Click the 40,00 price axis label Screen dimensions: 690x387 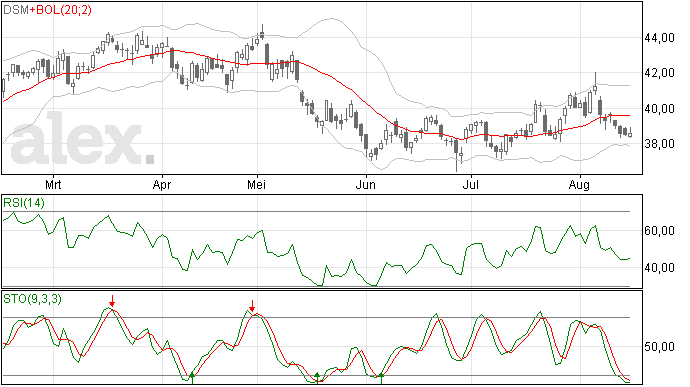pos(659,108)
